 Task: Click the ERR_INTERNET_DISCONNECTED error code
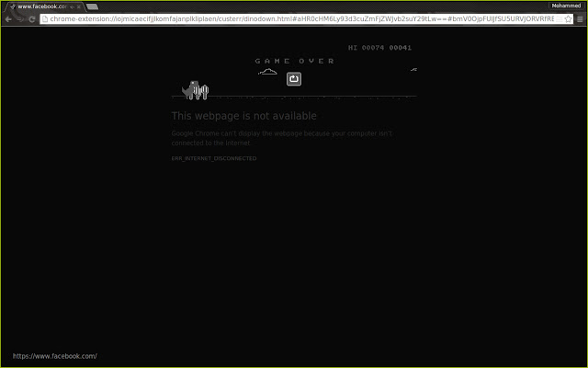tap(214, 158)
